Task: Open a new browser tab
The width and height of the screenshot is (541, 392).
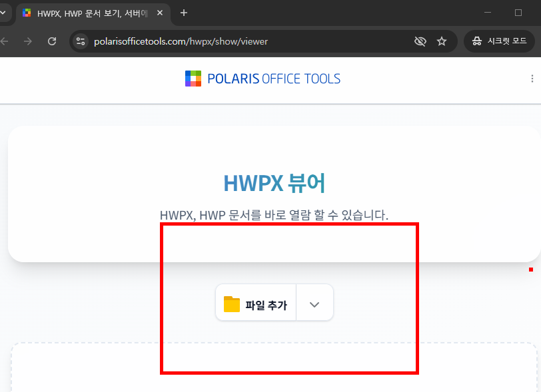Action: click(x=183, y=12)
